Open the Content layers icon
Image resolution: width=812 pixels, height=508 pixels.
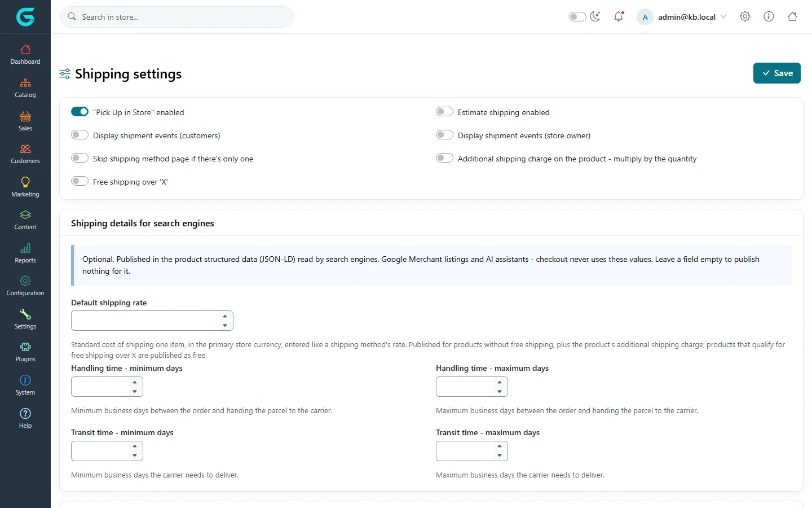(25, 215)
